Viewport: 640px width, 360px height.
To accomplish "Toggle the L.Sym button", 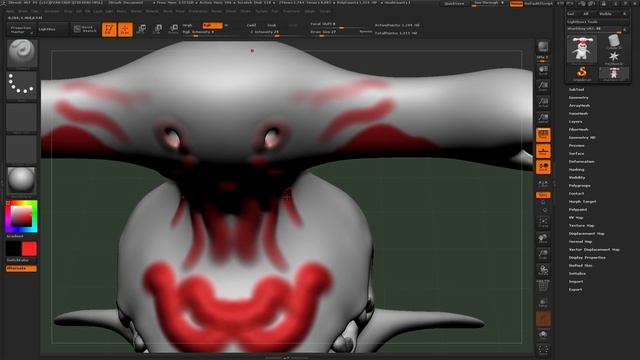I will (x=543, y=183).
